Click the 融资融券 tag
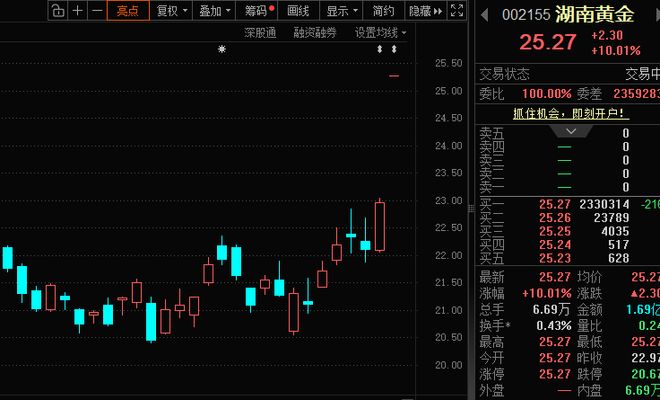 315,33
